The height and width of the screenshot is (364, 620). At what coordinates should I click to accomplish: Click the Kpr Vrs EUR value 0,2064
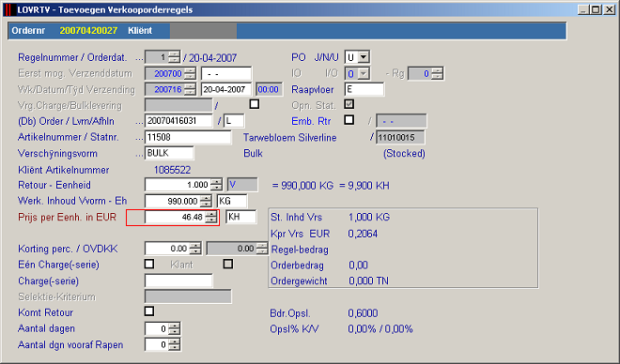[363, 234]
